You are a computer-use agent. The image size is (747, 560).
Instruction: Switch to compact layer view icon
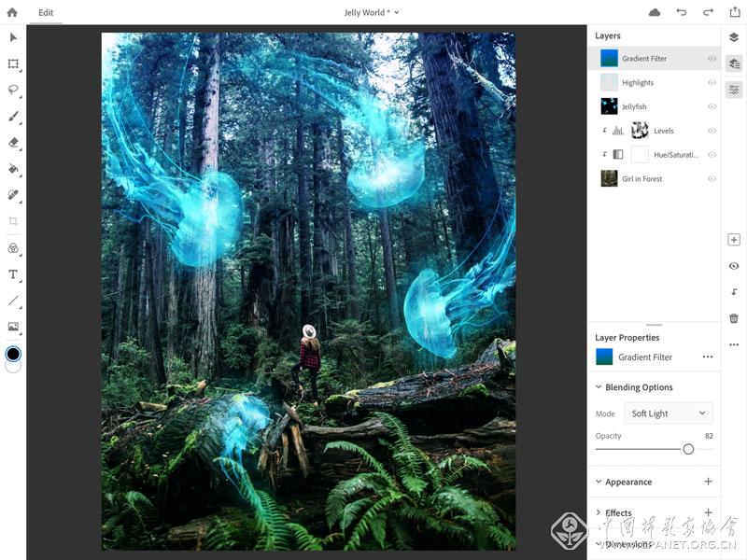pyautogui.click(x=734, y=37)
